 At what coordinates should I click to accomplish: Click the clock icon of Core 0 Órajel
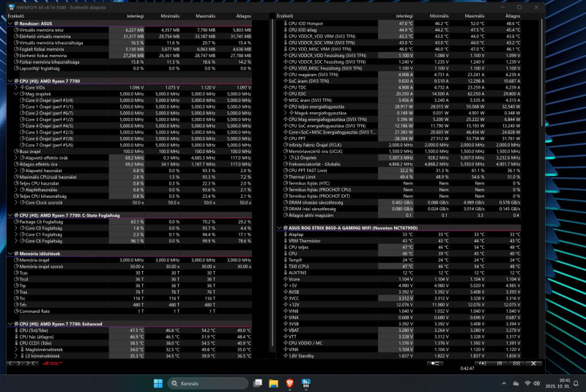point(23,100)
